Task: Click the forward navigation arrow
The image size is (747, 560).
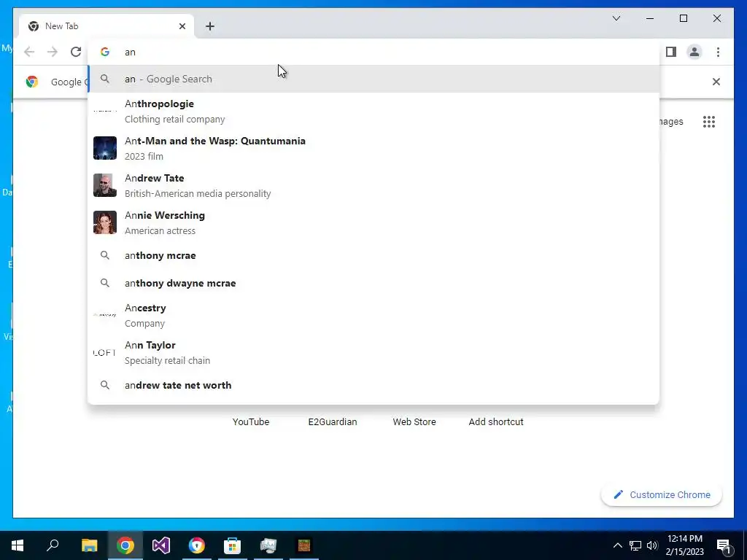Action: 53,52
